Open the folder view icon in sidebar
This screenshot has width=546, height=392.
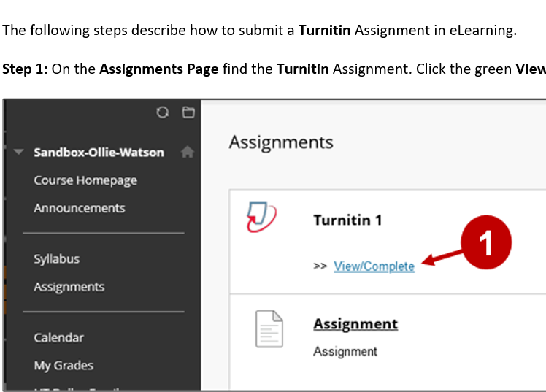[188, 112]
